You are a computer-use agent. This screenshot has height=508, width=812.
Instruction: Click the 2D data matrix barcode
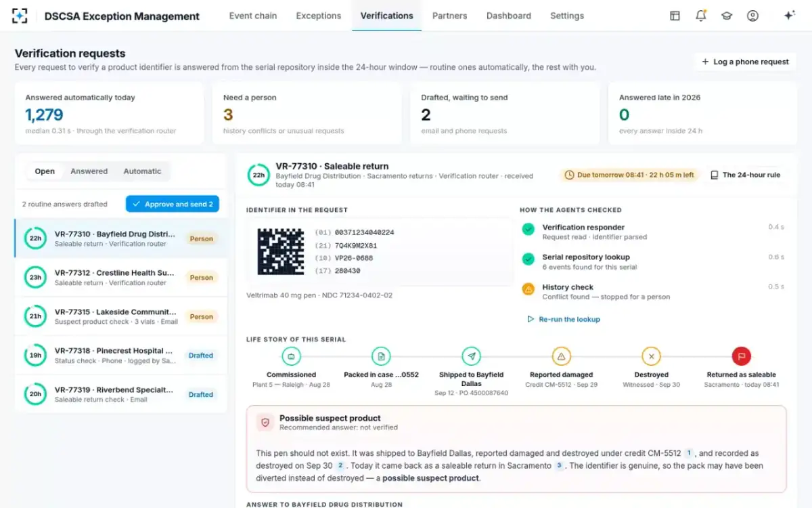coord(281,251)
